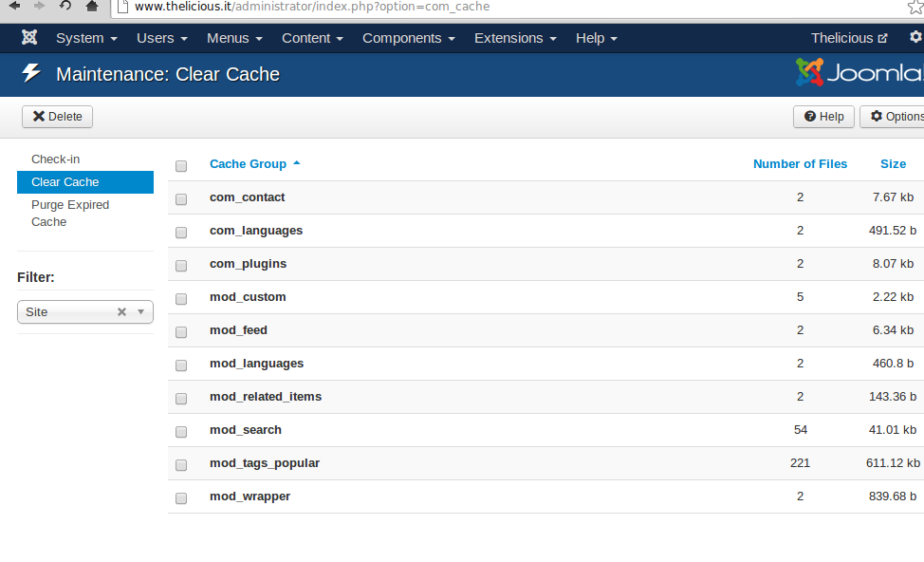Viewport: 924px width, 562px height.
Task: Sort by Number of Files column
Action: [800, 164]
